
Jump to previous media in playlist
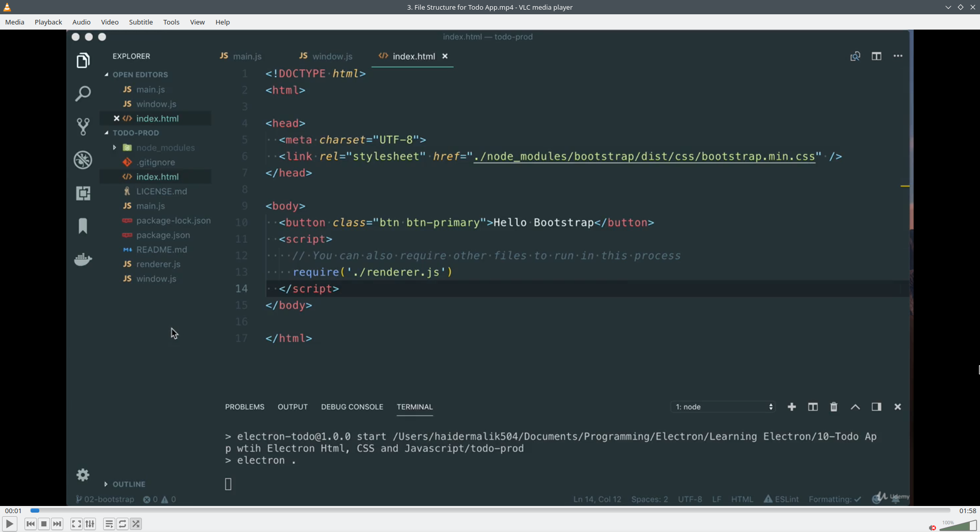tap(31, 524)
